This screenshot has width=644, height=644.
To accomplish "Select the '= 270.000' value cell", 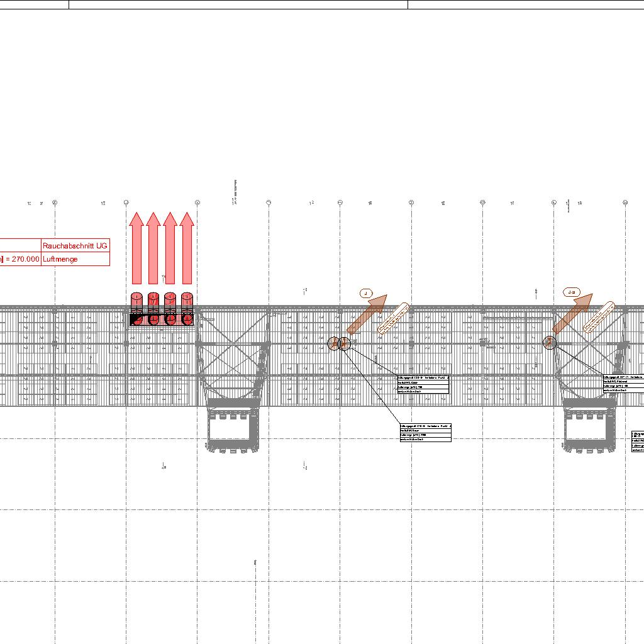I will [20, 259].
